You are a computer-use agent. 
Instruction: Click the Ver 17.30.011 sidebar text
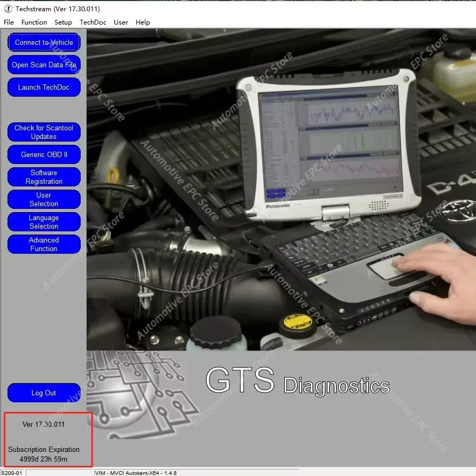(43, 424)
